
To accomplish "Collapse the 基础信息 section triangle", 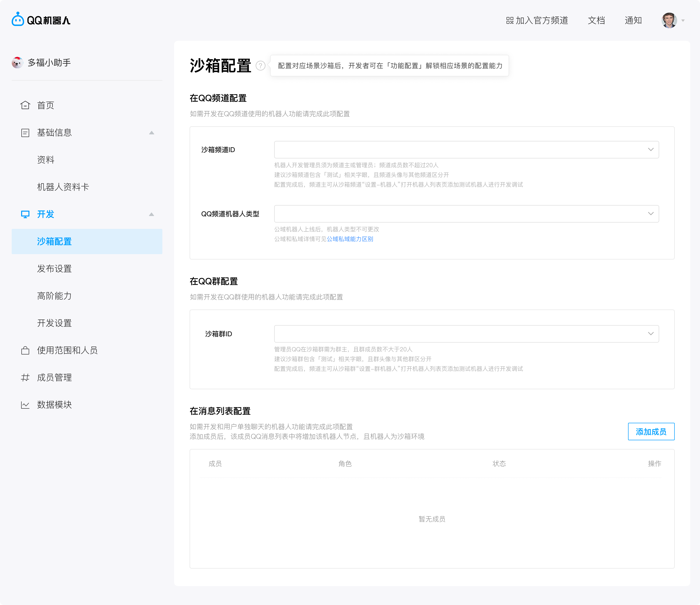I will point(152,132).
